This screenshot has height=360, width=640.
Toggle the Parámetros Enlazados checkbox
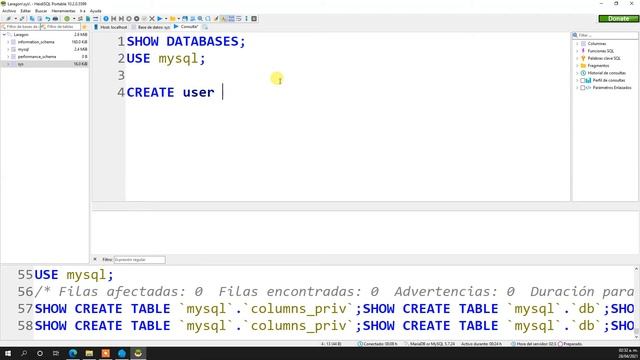click(583, 88)
